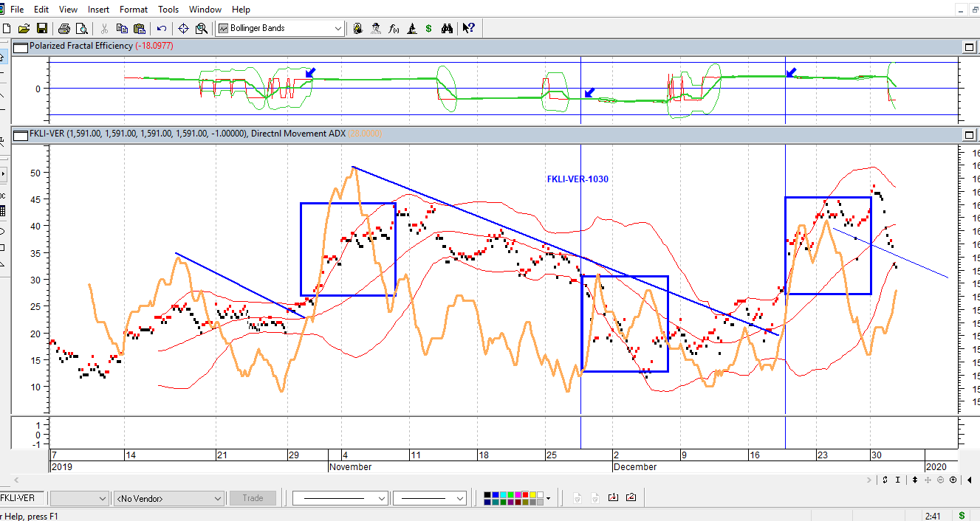Screen dimensions: 980x521
Task: Click the black left triangle icon
Action: coord(969,480)
